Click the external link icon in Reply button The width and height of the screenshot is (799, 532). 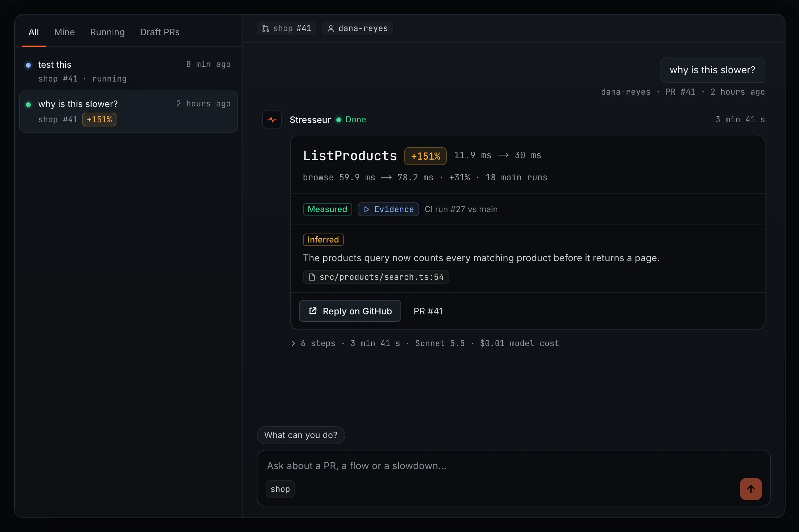[x=313, y=311]
